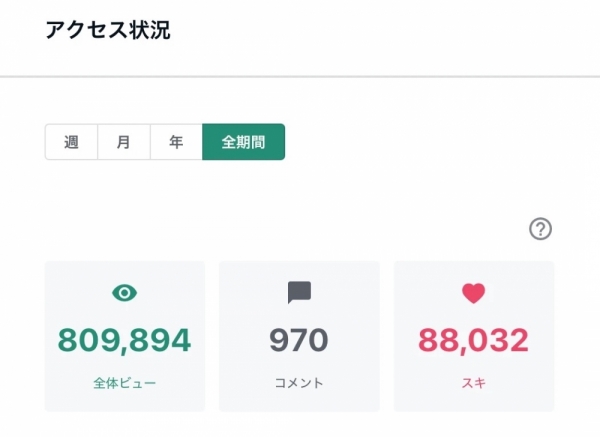Open the help question mark icon
Screen dimensions: 600x437
point(540,229)
